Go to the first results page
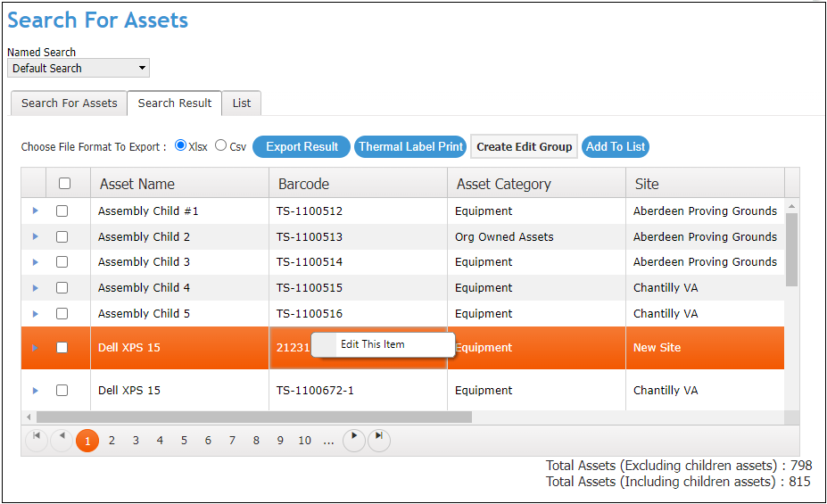The height and width of the screenshot is (504, 827). [x=37, y=440]
